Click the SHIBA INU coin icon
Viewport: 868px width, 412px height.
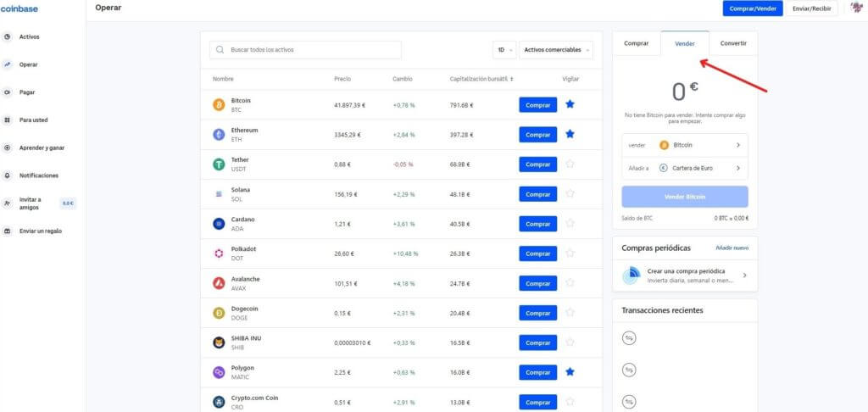tap(220, 342)
